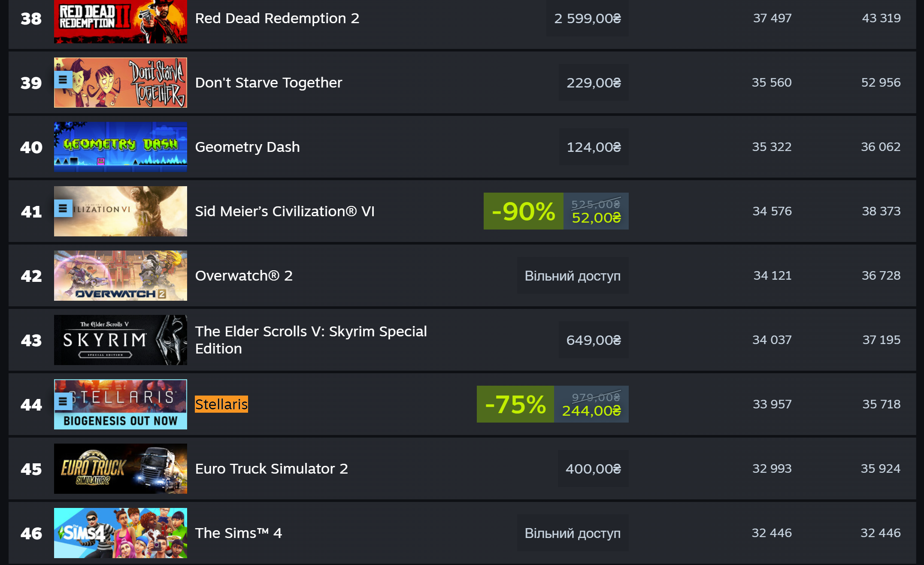Viewport: 924px width, 565px height.
Task: Click the -75% Stellaris discount badge
Action: [x=515, y=404]
